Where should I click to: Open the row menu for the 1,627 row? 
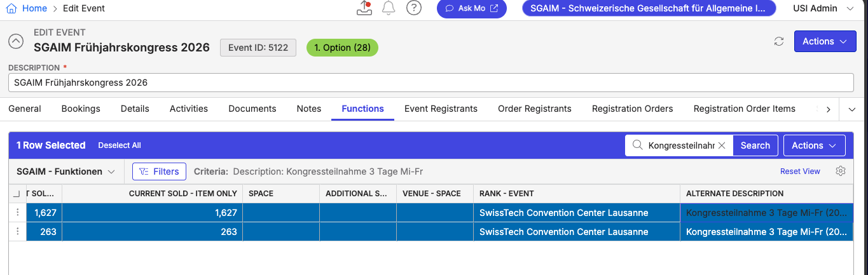[x=18, y=213]
